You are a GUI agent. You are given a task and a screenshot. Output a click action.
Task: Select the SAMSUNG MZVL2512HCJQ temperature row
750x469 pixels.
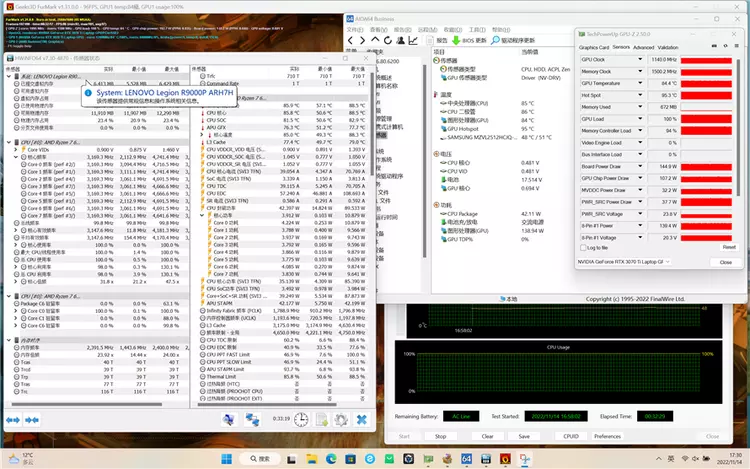[x=495, y=137]
